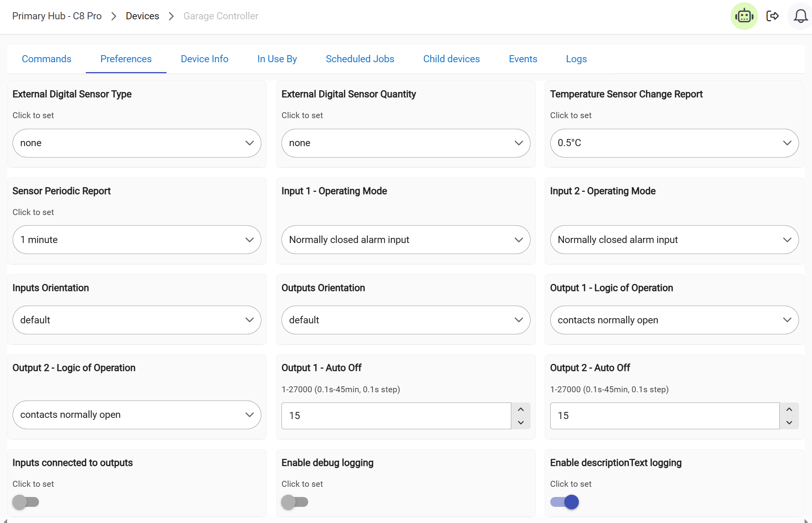
Task: Expand Temperature Sensor Change Report dropdown
Action: pos(674,143)
